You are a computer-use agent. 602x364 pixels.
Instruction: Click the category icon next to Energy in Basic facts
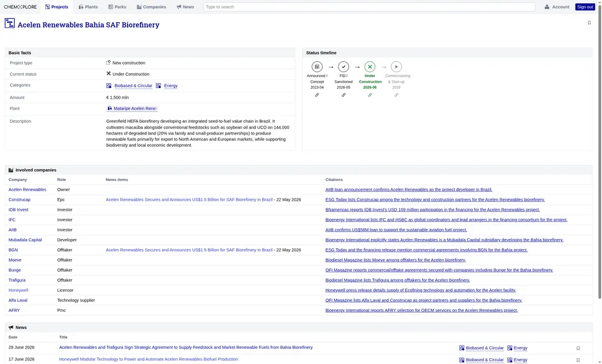pyautogui.click(x=158, y=86)
